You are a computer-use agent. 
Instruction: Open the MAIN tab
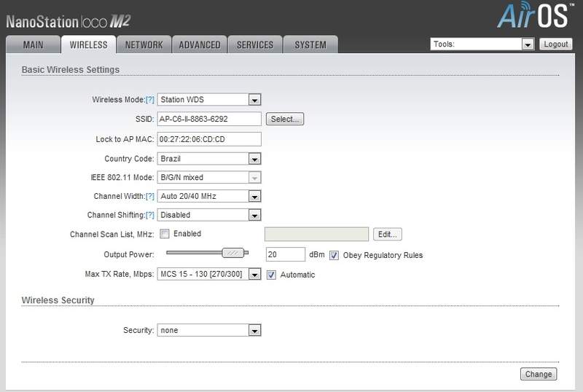tap(33, 44)
